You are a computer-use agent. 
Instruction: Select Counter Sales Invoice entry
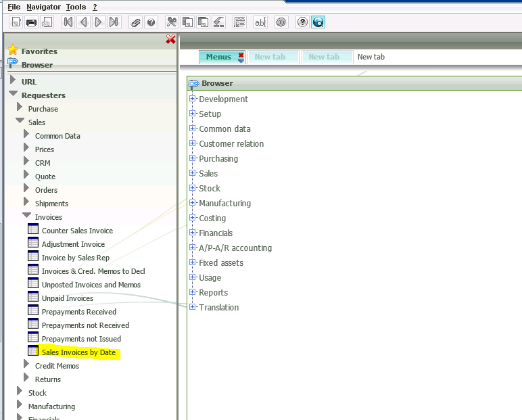[x=77, y=231]
